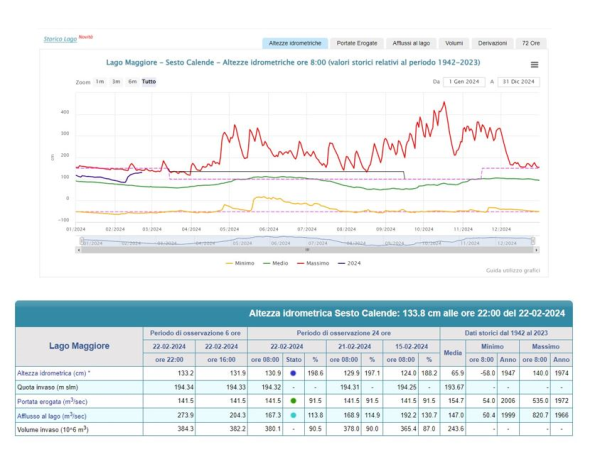
Task: Open the Storico Lago link
Action: point(61,39)
